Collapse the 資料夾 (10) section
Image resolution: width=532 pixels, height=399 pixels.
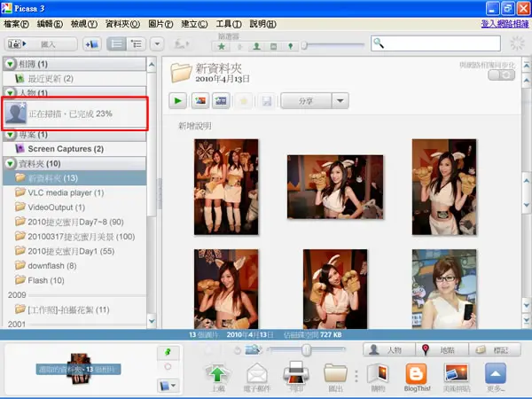click(10, 163)
